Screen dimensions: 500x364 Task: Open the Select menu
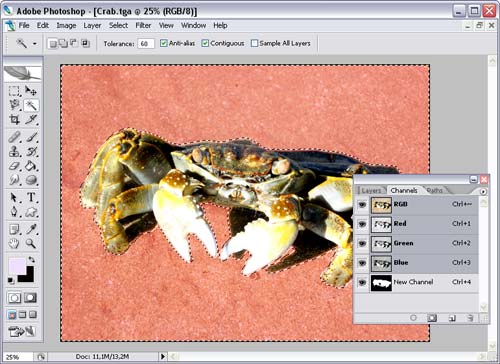click(x=118, y=25)
